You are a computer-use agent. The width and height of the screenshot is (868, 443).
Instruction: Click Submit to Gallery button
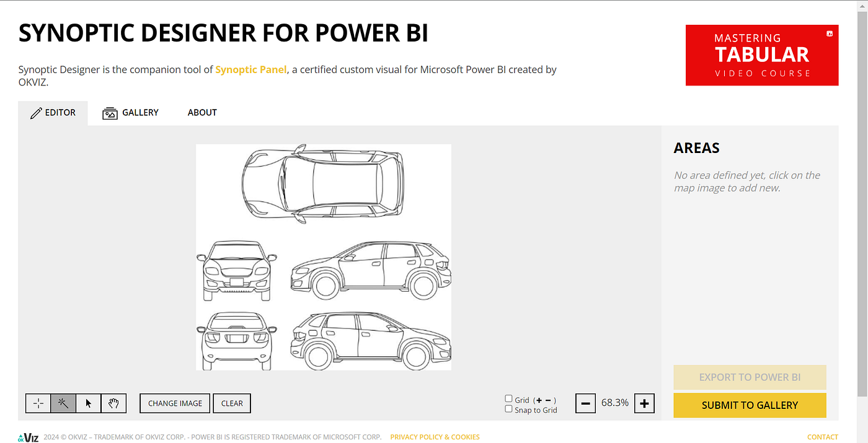pos(750,405)
